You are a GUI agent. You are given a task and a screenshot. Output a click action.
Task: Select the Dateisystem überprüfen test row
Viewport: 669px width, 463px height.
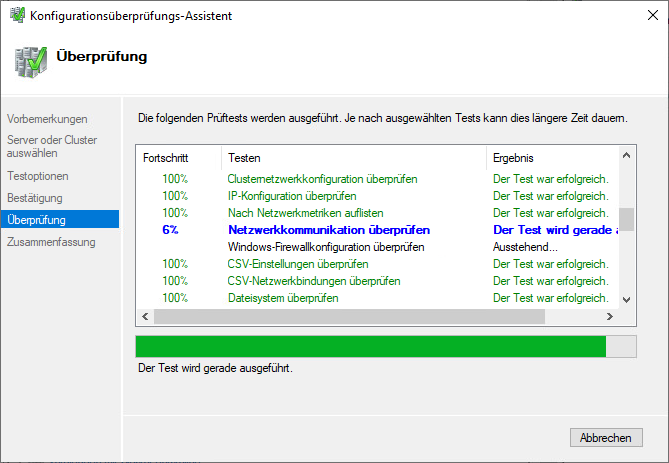coord(283,297)
